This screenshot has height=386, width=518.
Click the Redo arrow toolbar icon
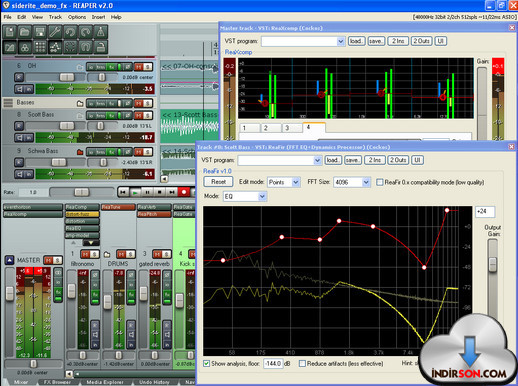(x=85, y=32)
